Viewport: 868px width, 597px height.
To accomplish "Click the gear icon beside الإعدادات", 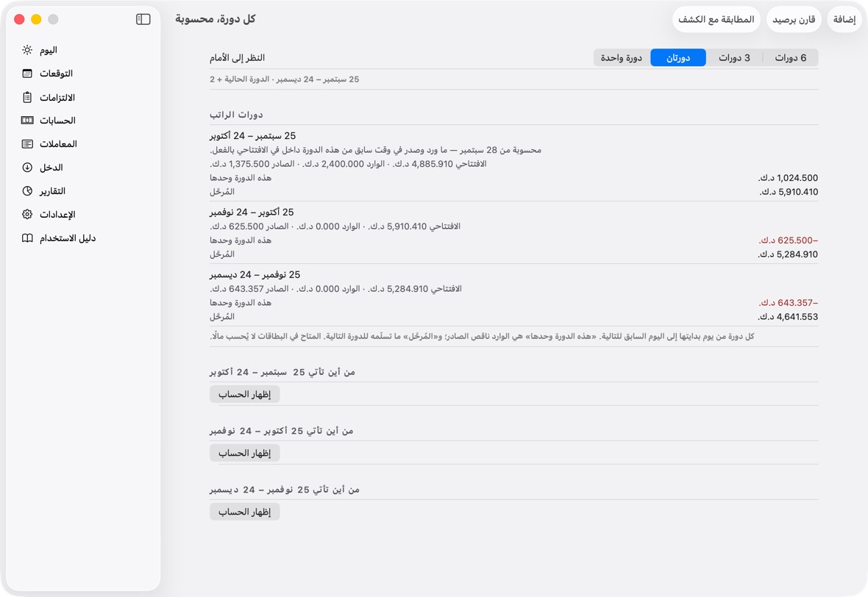I will pyautogui.click(x=27, y=214).
